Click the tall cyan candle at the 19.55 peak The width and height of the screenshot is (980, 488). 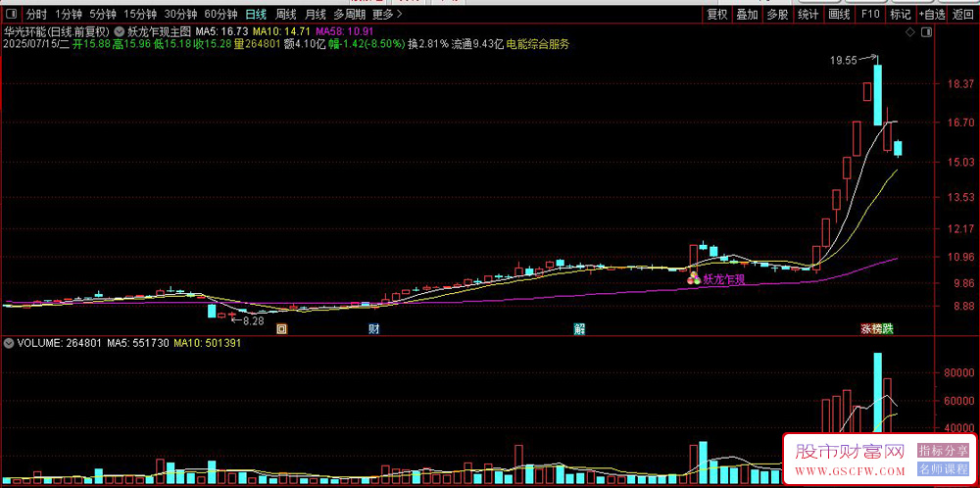[x=877, y=94]
